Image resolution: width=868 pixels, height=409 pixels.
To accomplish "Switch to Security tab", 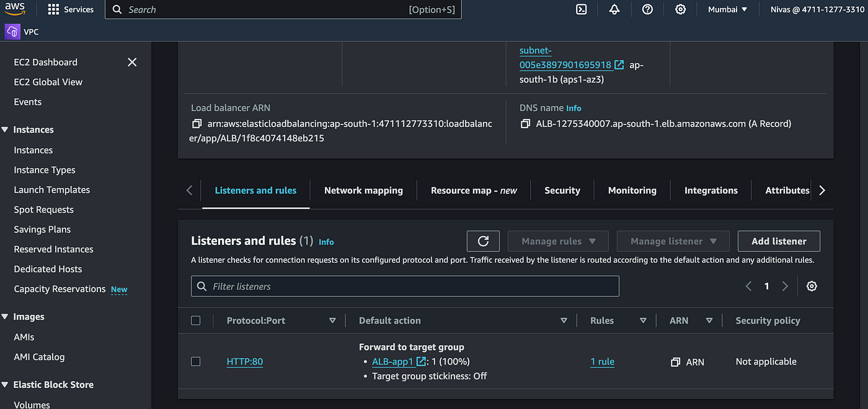I will (x=562, y=190).
